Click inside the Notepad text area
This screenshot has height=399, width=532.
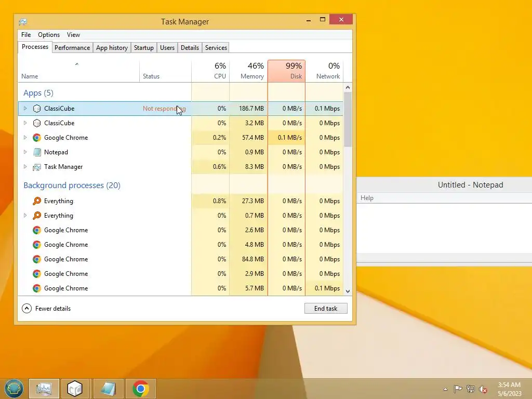(x=445, y=229)
